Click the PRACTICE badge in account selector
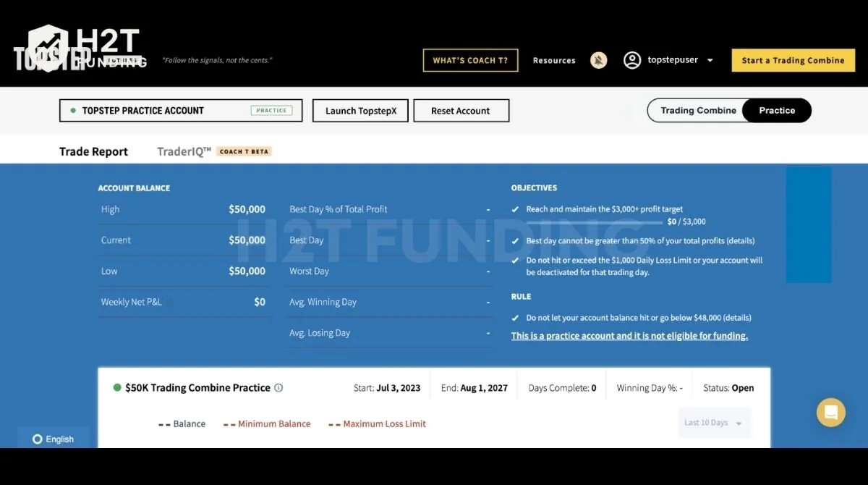Screen dimensions: 868x485 pyautogui.click(x=271, y=111)
